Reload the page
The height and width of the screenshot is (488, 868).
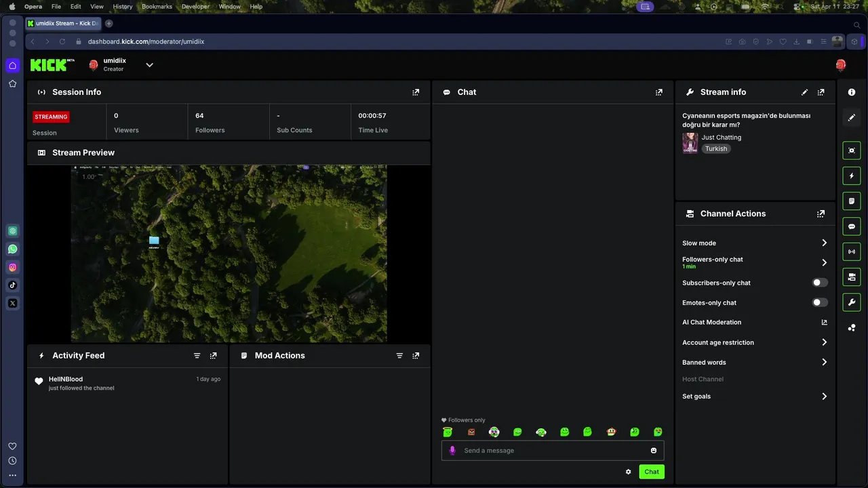(62, 41)
